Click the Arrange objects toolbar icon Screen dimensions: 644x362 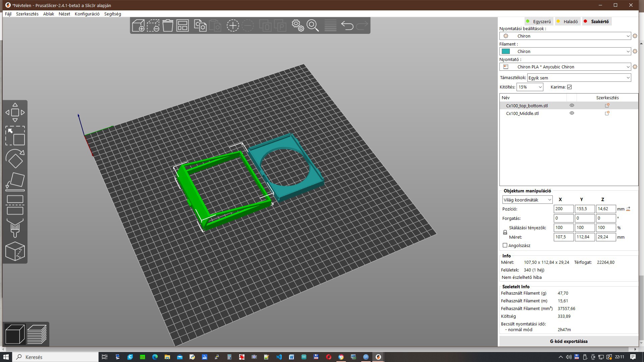183,25
